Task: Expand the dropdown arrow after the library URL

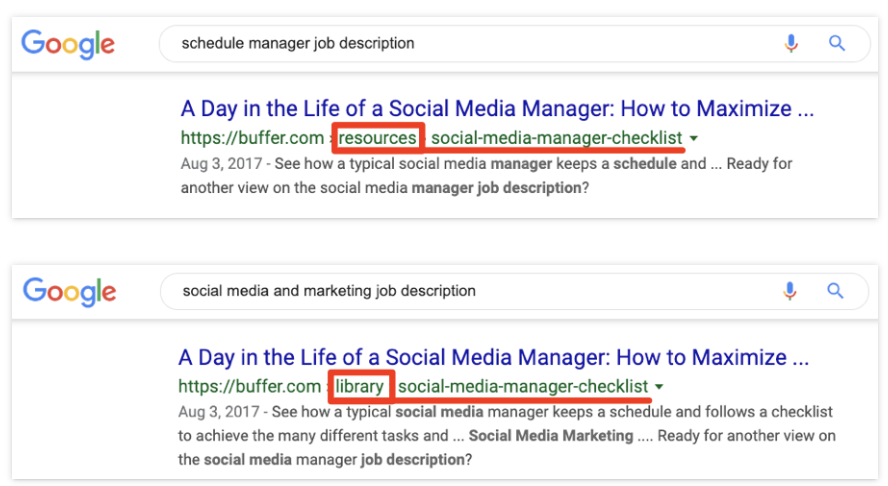Action: coord(660,387)
